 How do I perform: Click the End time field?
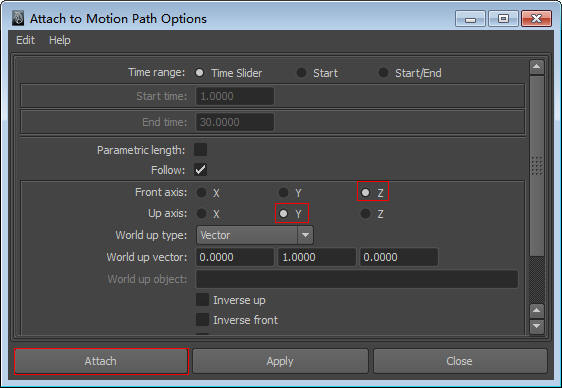click(235, 122)
